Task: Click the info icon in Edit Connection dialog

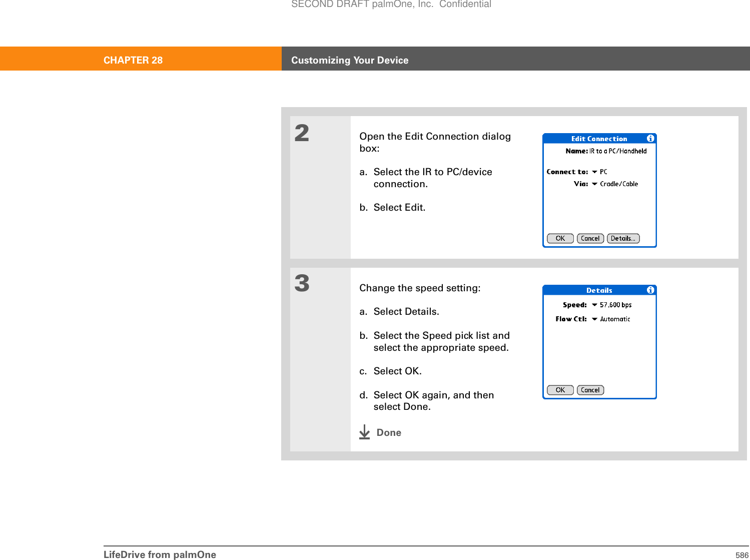Action: pos(650,139)
